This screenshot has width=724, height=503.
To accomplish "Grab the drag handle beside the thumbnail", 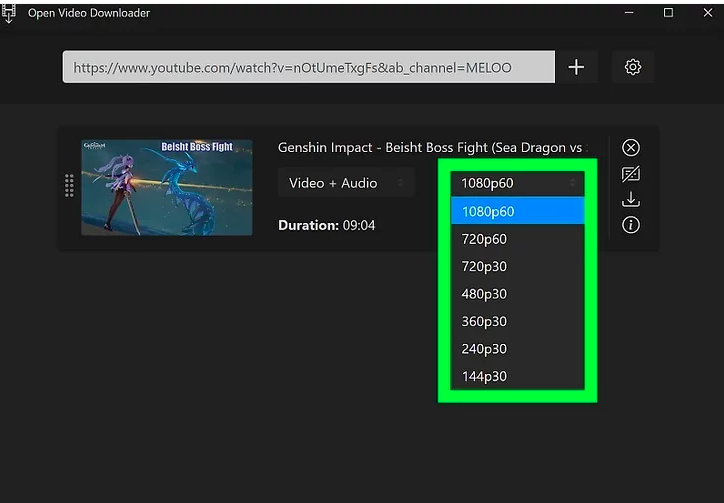I will click(69, 186).
